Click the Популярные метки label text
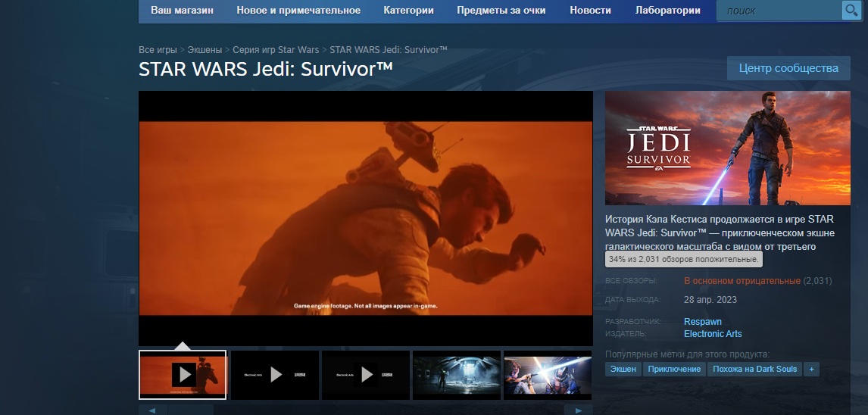The height and width of the screenshot is (415, 868). coord(688,354)
